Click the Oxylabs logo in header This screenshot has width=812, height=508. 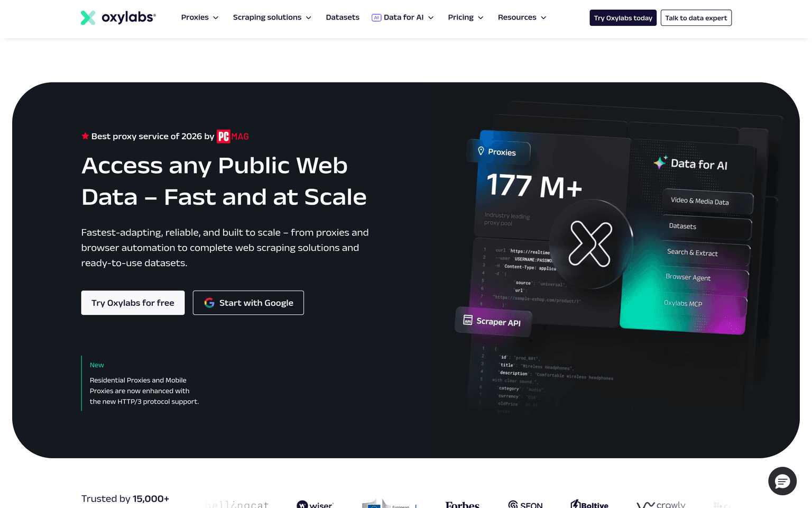(118, 17)
